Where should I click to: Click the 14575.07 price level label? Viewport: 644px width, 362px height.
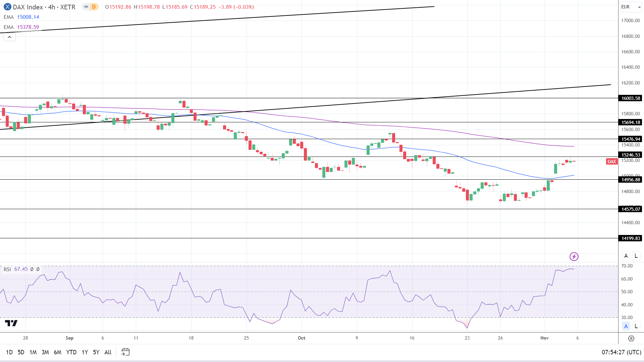[630, 209]
